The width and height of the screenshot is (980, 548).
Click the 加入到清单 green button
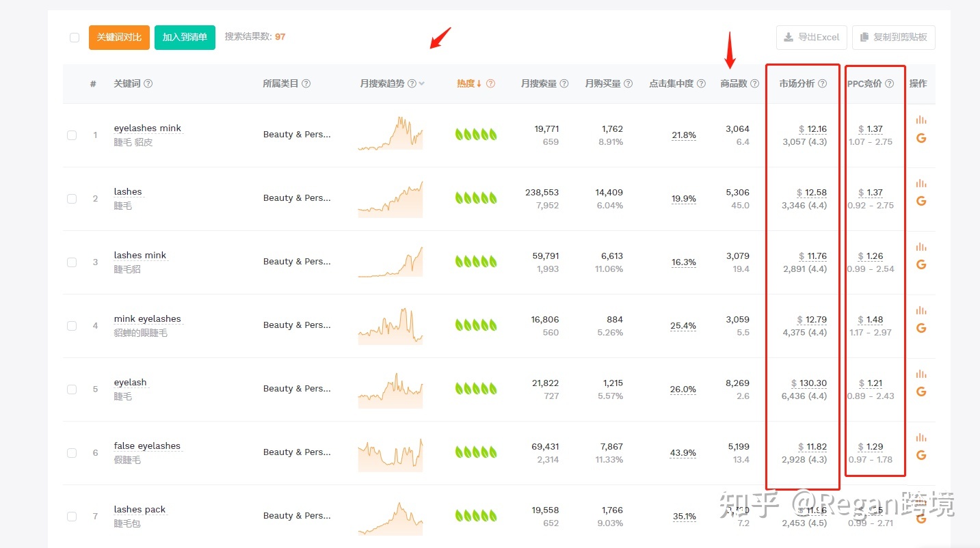pos(185,38)
